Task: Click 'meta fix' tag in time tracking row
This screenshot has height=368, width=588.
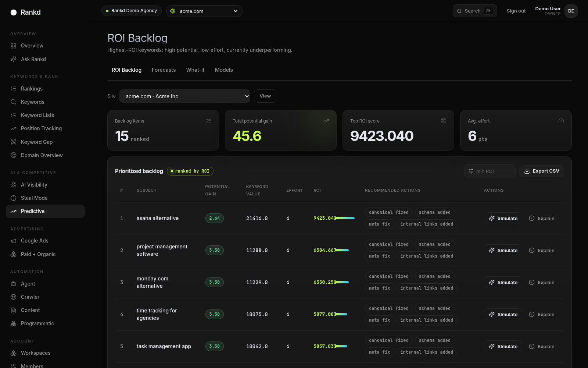Action: pyautogui.click(x=380, y=320)
